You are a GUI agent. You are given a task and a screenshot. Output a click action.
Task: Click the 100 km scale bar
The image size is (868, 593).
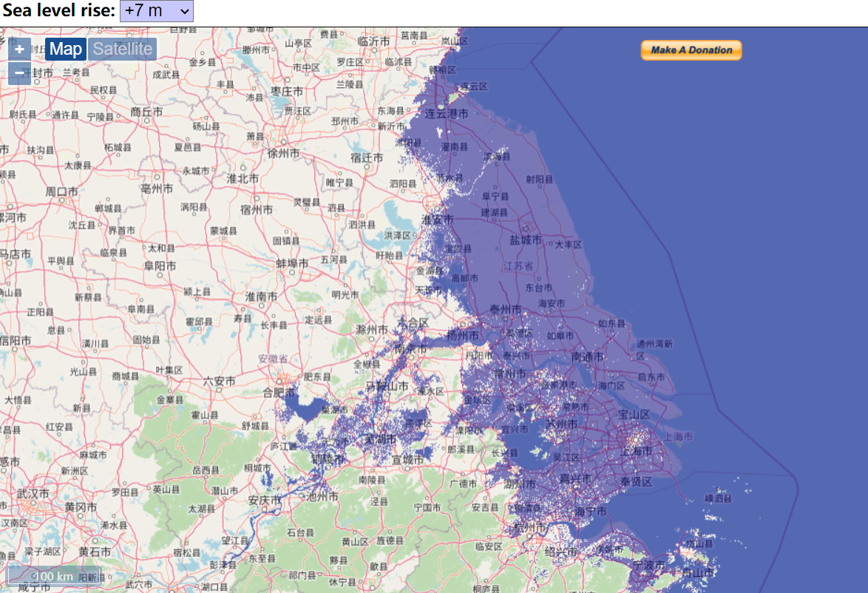(x=54, y=576)
